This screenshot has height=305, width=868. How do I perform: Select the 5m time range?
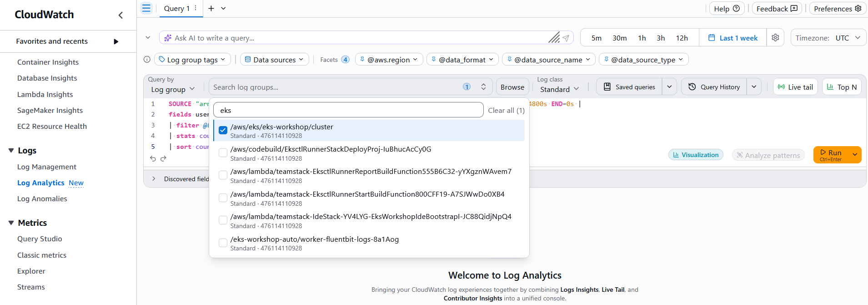[x=597, y=38]
